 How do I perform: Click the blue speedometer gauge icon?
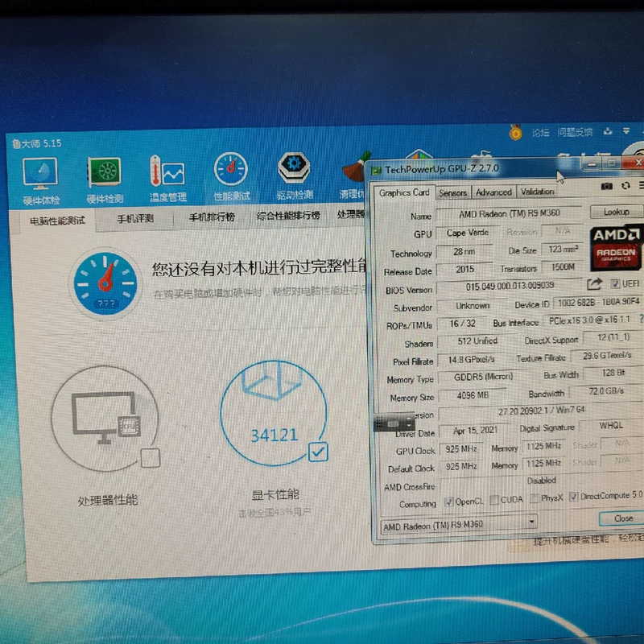[x=105, y=283]
